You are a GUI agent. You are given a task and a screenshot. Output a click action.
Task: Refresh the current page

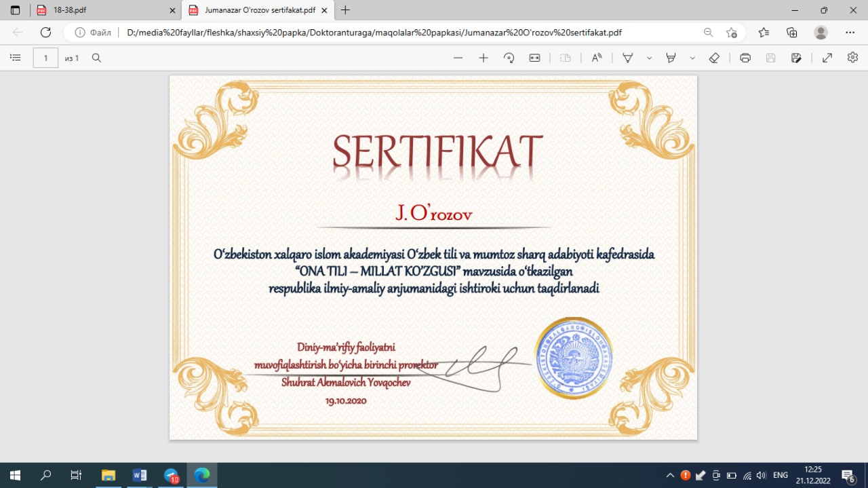45,32
